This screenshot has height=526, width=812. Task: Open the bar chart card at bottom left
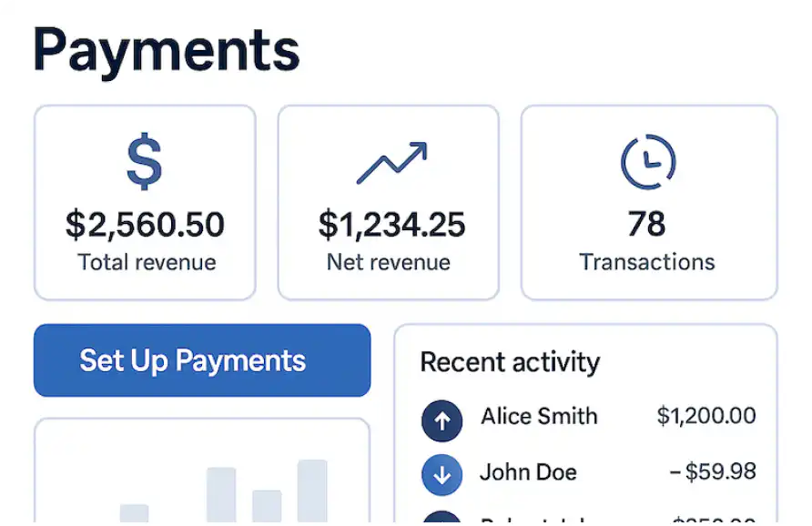(x=202, y=473)
